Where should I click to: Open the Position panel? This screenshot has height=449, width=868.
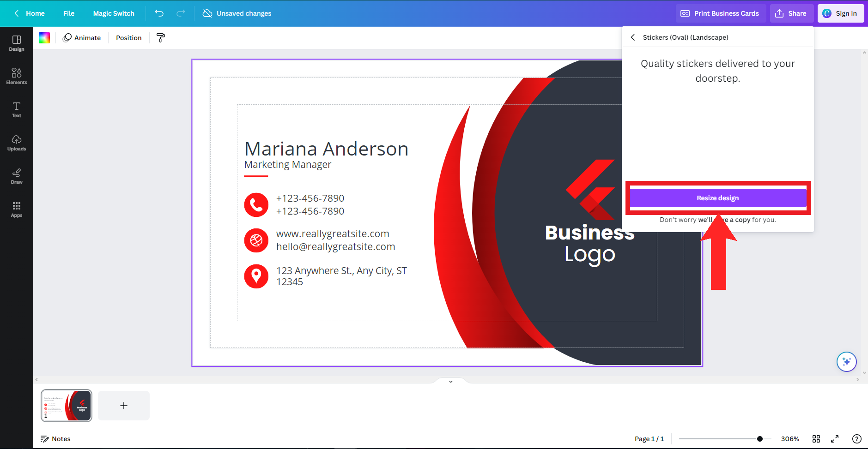click(x=129, y=38)
